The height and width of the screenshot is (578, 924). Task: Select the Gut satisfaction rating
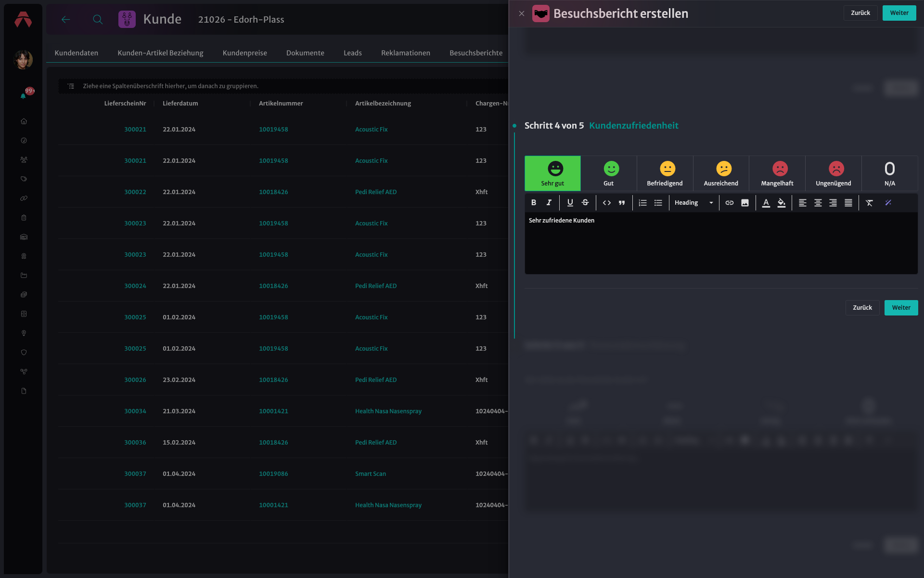[609, 173]
